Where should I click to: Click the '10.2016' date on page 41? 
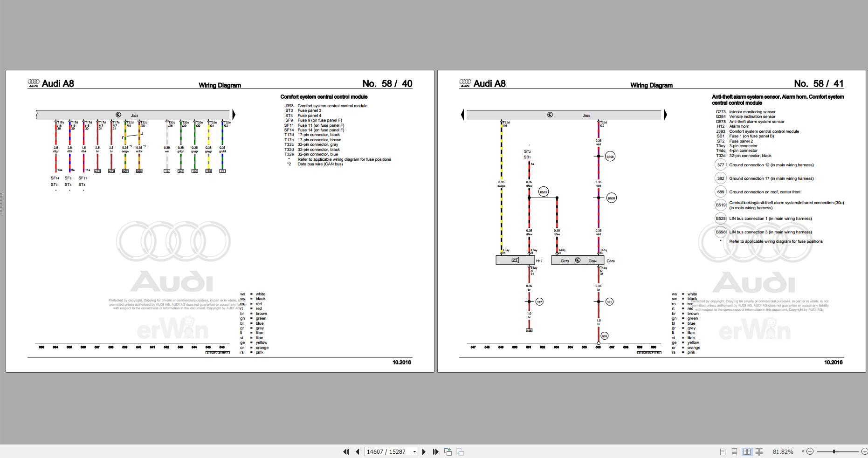pos(834,362)
